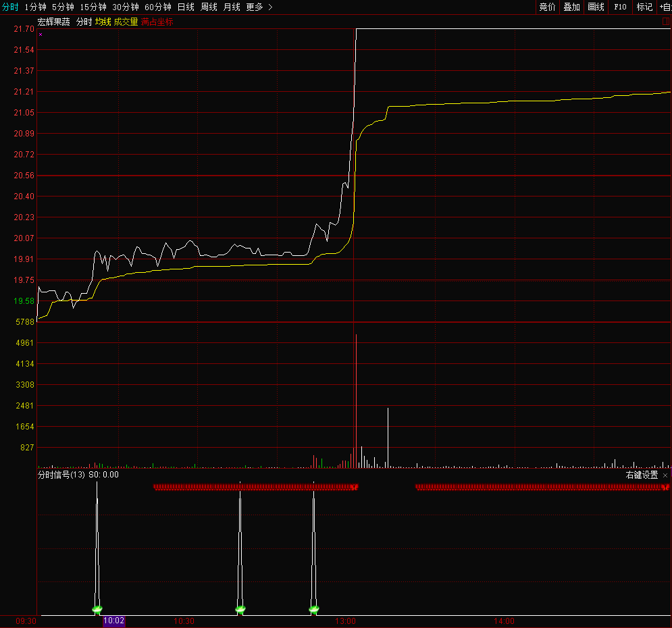672x628 pixels.
Task: Click the red square icon at top right
Action: pyautogui.click(x=666, y=21)
